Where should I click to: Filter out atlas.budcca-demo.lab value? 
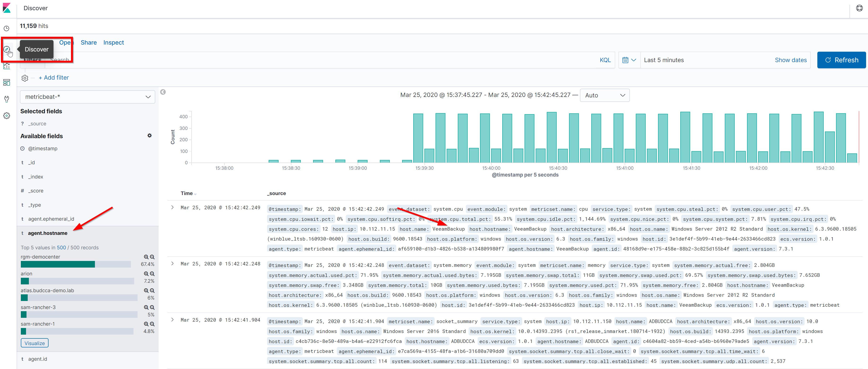click(x=152, y=290)
